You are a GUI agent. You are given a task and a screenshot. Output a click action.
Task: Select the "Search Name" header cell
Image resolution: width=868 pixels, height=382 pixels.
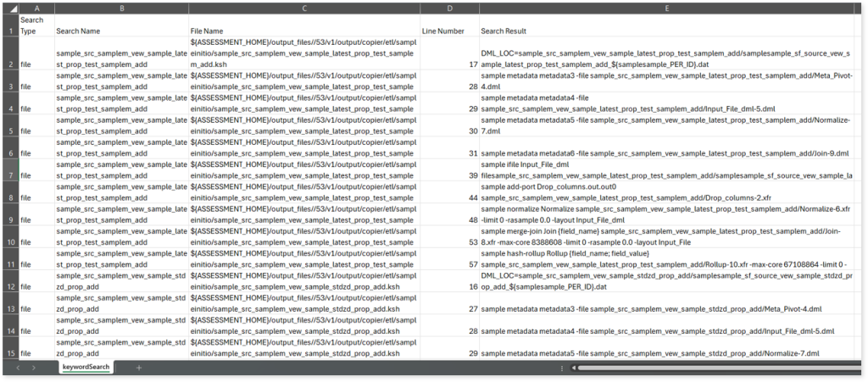click(x=122, y=31)
